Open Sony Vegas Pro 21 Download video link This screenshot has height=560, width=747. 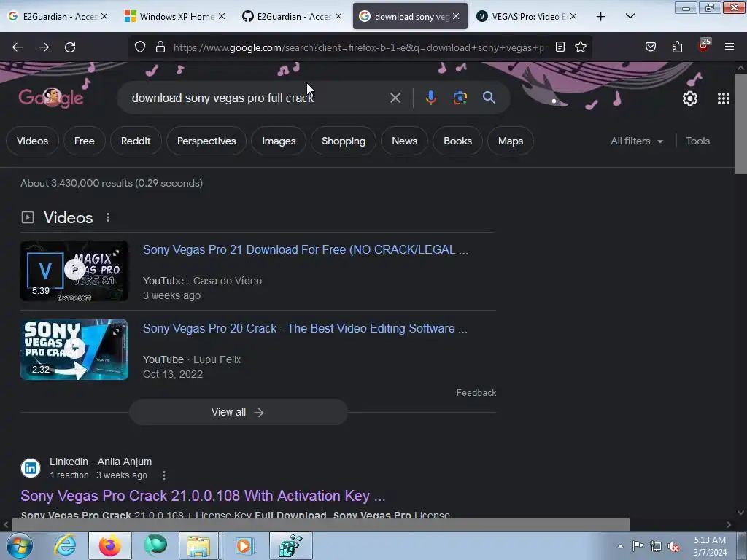306,250
